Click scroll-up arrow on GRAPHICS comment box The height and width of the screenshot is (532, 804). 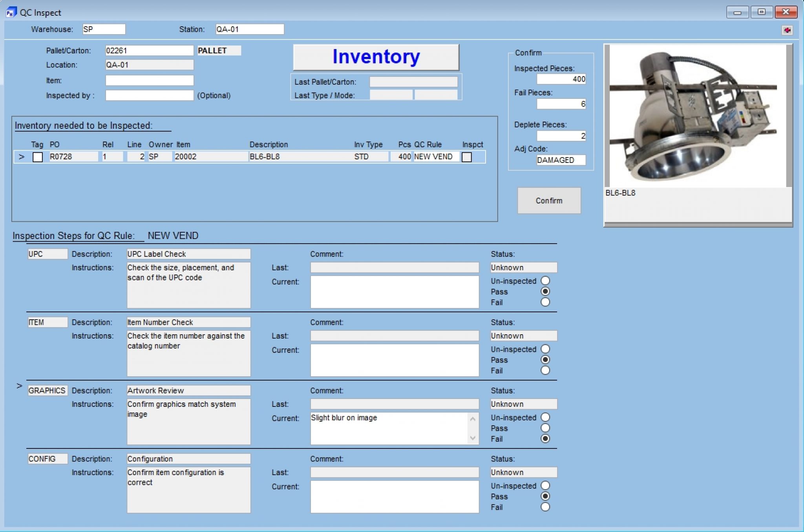(x=473, y=417)
